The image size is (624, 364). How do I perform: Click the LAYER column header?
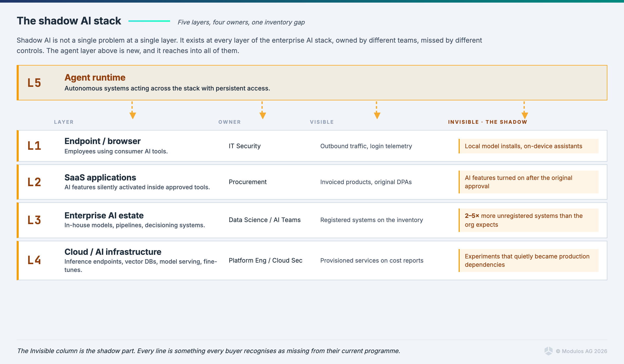point(64,122)
